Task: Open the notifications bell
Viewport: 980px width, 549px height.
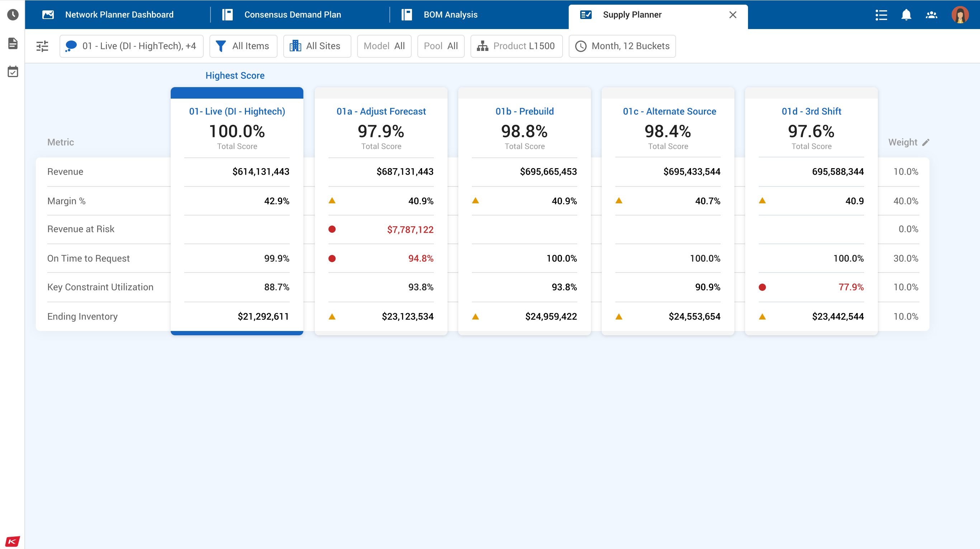Action: pos(906,15)
